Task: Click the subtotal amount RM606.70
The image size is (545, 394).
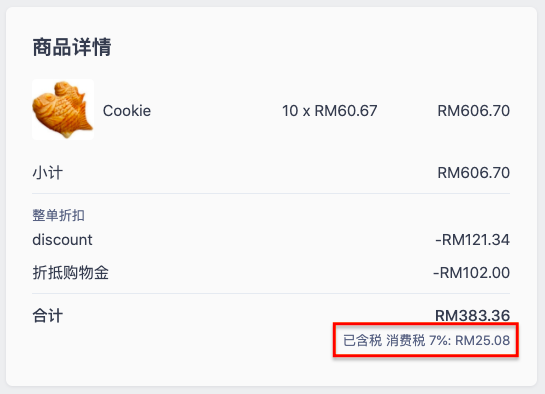Action: click(x=473, y=173)
